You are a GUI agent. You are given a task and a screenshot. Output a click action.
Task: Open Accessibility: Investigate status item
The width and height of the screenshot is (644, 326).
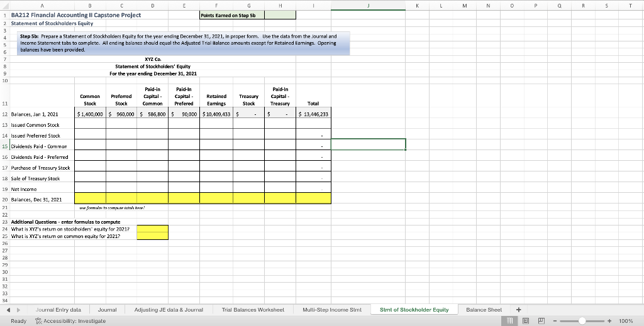(x=70, y=321)
